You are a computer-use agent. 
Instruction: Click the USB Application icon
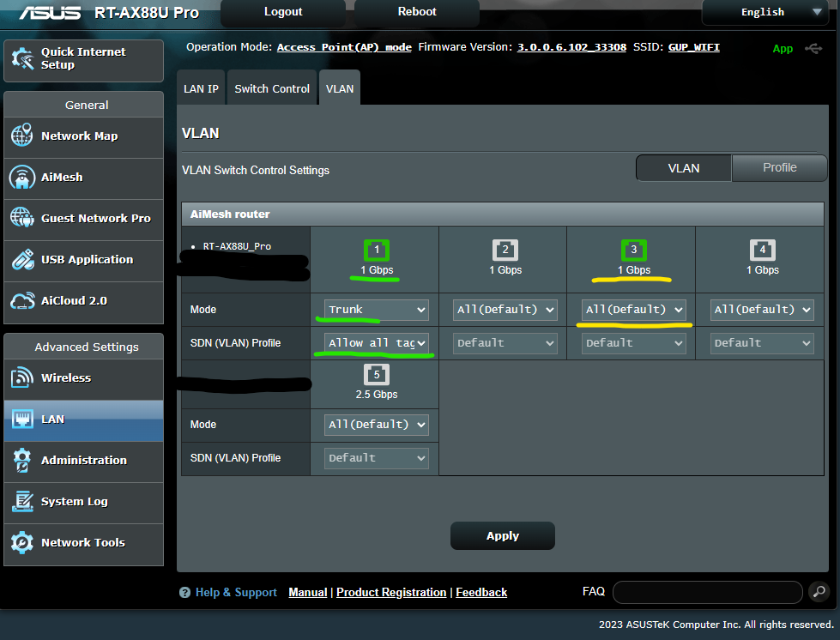[x=23, y=259]
